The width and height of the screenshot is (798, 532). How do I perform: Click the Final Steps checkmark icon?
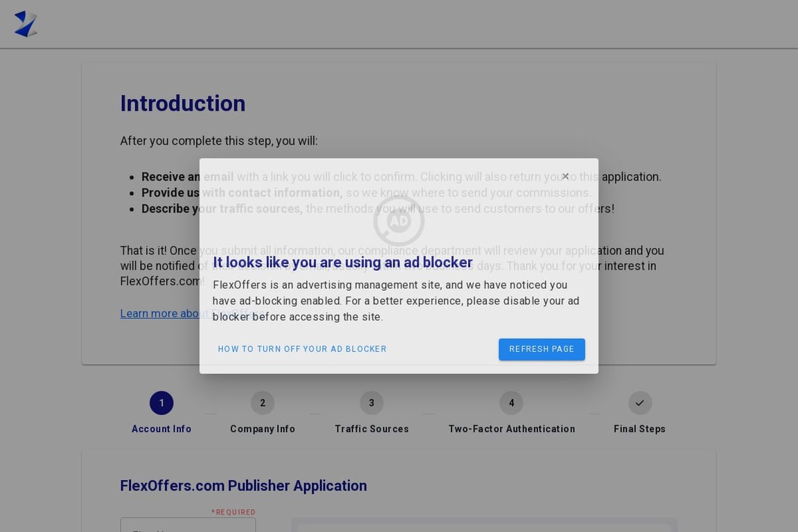[x=640, y=403]
